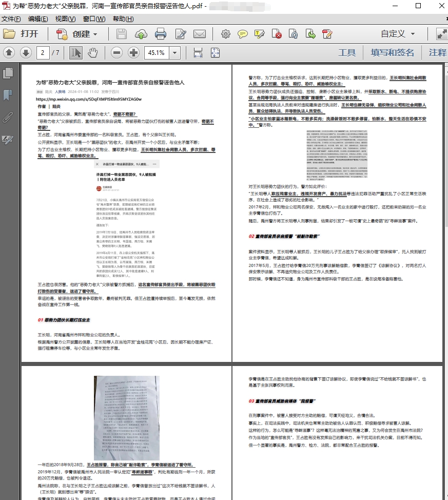Zoom in with the plus button
448x500 pixels.
(133, 52)
